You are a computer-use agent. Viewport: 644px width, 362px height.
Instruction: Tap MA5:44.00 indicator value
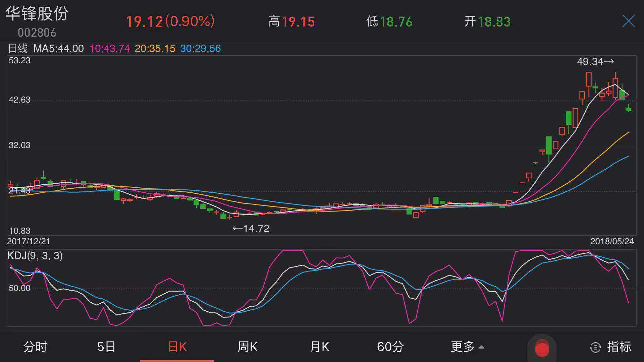click(x=58, y=48)
